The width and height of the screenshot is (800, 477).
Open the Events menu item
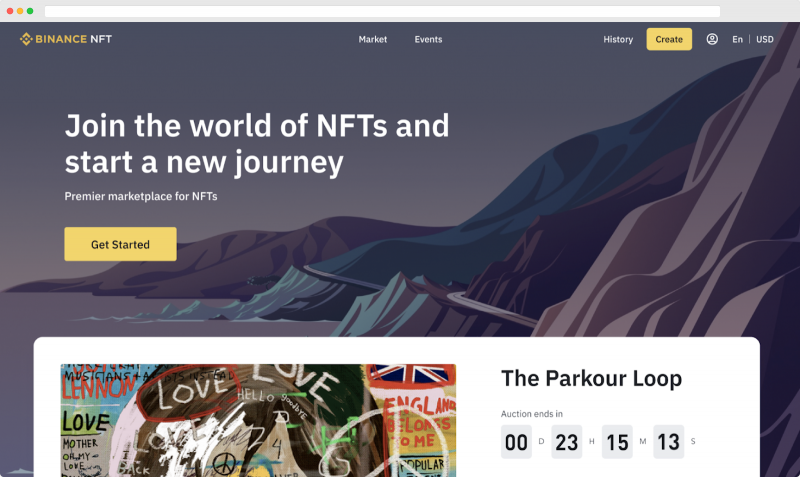428,39
